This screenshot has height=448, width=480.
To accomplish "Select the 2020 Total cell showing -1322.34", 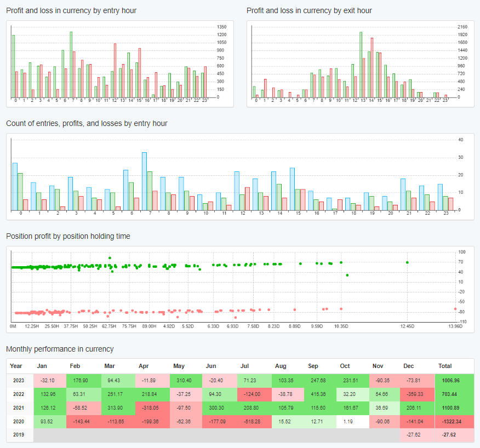I will point(454,421).
